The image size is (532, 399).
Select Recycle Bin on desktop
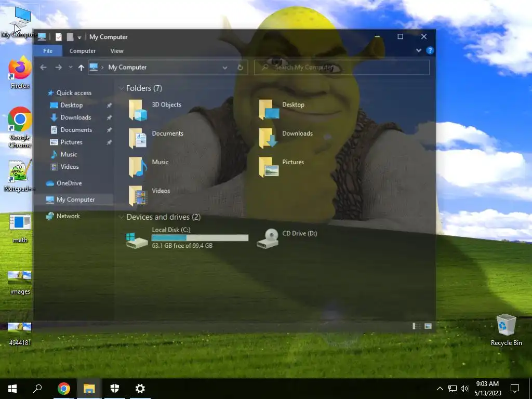coord(506,330)
